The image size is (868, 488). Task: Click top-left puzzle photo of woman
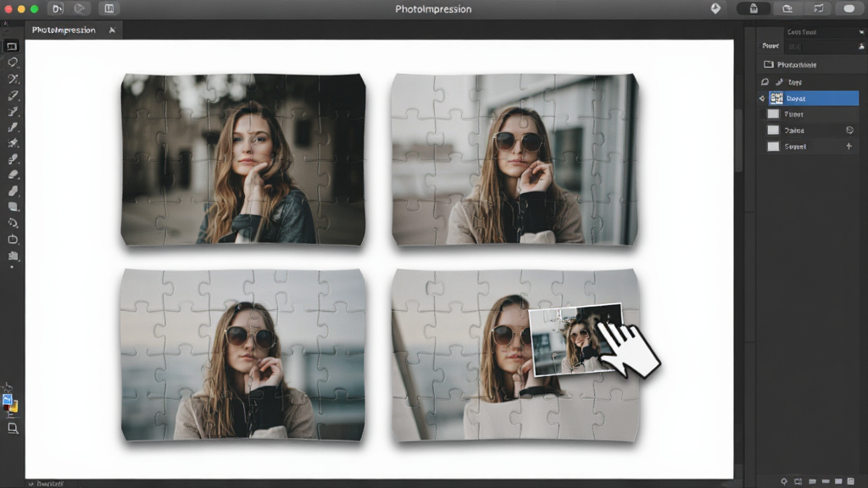(x=243, y=159)
